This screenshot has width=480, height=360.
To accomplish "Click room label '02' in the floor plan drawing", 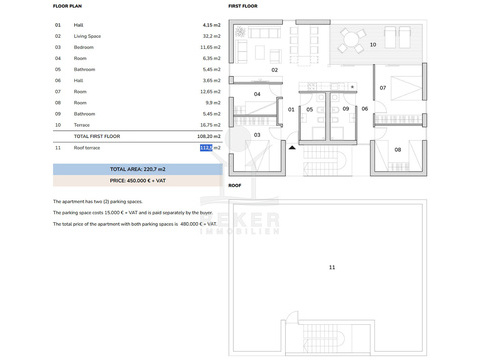I will coord(274,70).
